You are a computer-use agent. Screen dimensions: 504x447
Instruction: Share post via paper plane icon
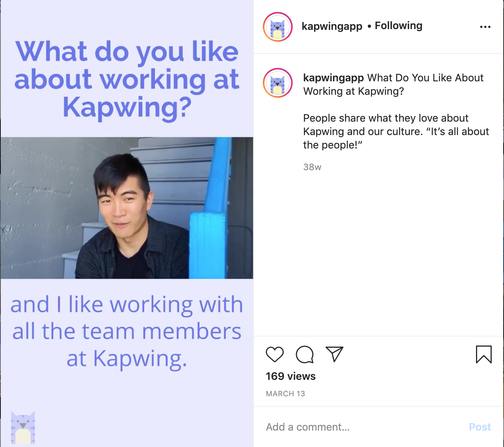pyautogui.click(x=335, y=354)
